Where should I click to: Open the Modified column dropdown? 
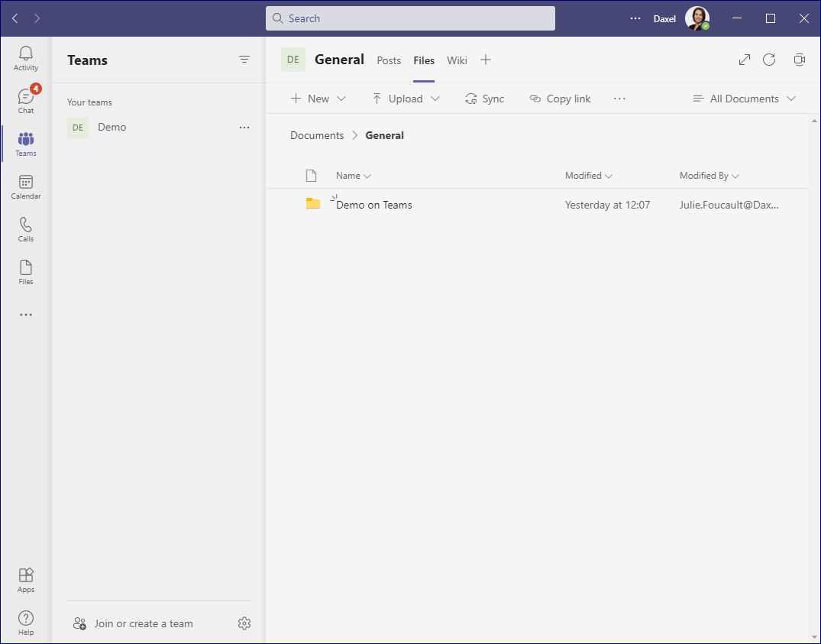coord(589,176)
